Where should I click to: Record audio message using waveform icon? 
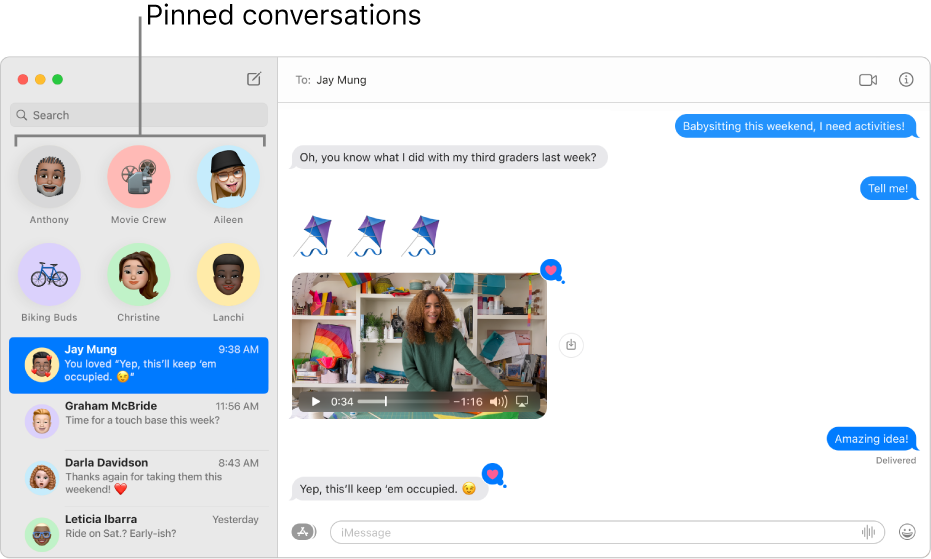tap(868, 532)
